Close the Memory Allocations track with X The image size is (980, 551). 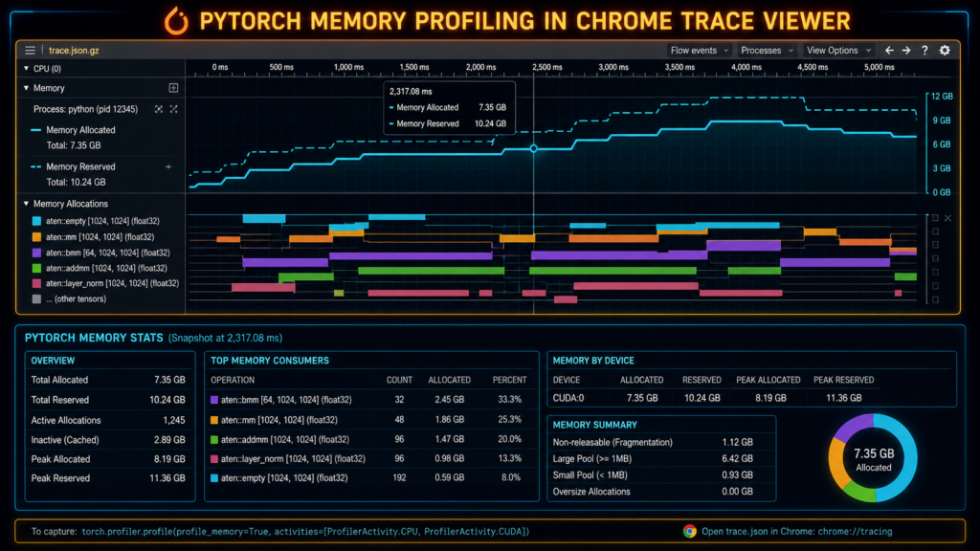pos(948,218)
